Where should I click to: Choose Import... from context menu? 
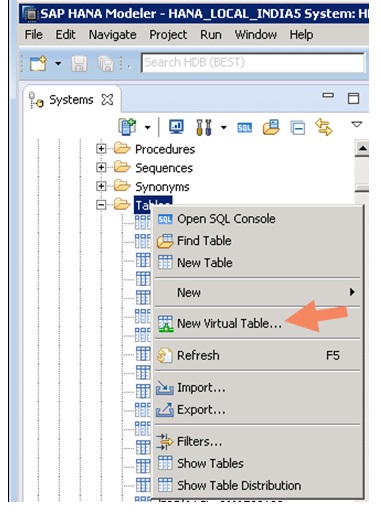click(257, 388)
